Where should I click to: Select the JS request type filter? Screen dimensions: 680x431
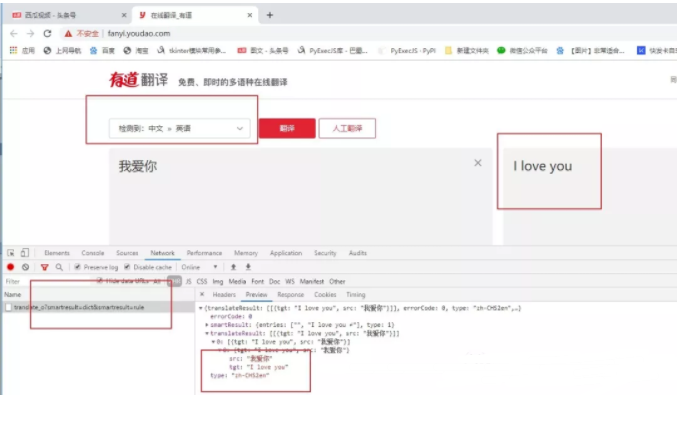click(x=188, y=281)
